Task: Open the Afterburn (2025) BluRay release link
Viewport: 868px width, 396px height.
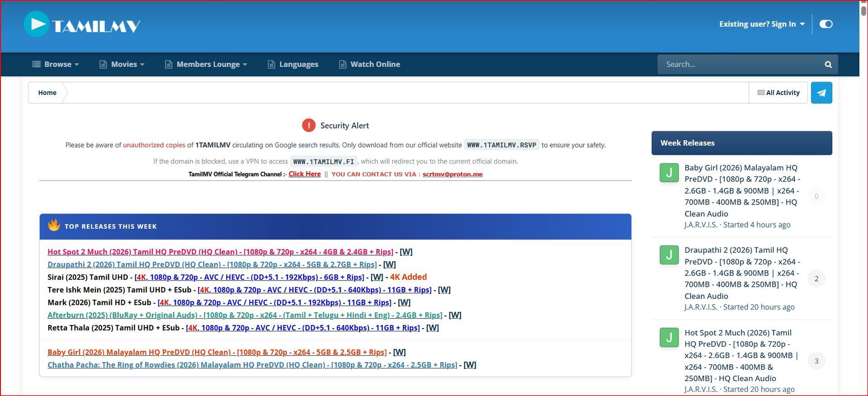Action: click(245, 315)
